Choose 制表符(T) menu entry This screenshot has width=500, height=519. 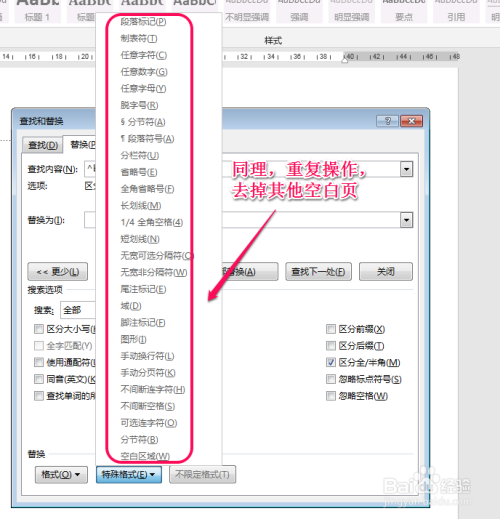pos(139,39)
